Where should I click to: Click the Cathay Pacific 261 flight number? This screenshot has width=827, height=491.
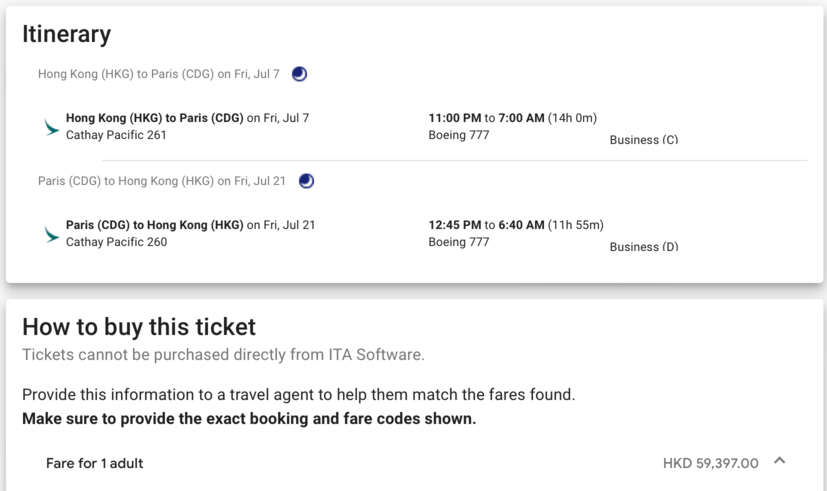[116, 135]
